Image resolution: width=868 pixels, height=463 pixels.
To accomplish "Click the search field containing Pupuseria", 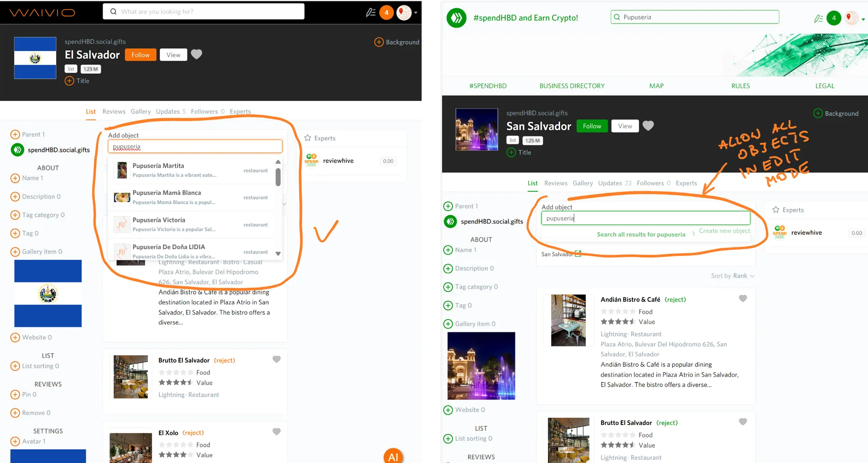I will [695, 17].
